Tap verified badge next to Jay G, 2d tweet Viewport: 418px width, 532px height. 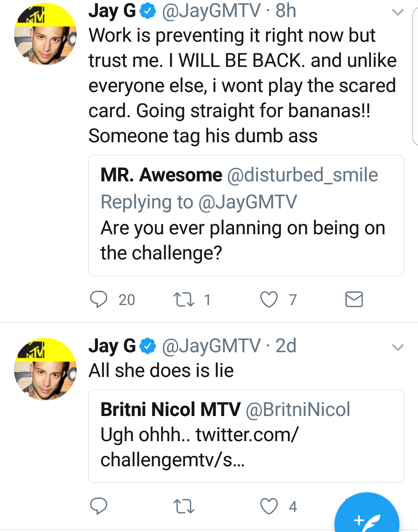147,346
